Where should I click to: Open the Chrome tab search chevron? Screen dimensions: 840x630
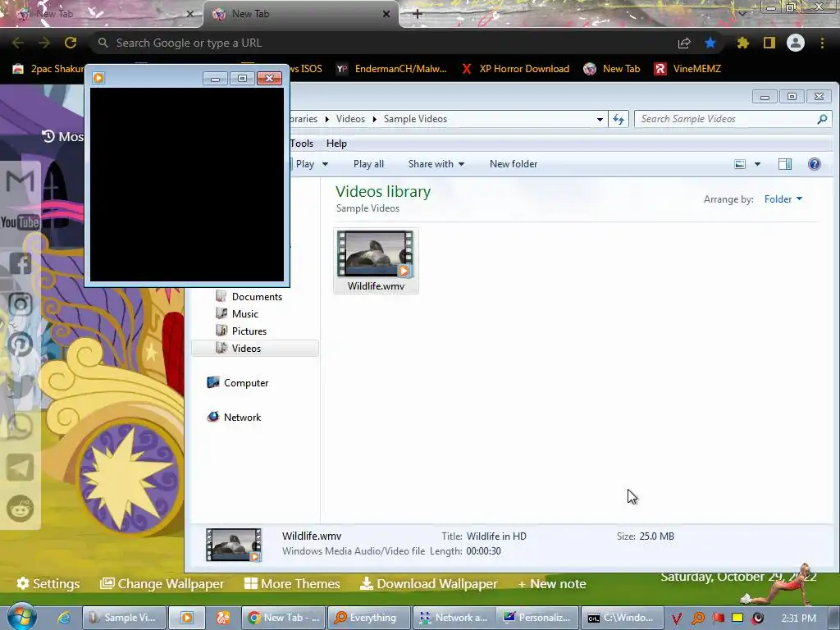(742, 13)
